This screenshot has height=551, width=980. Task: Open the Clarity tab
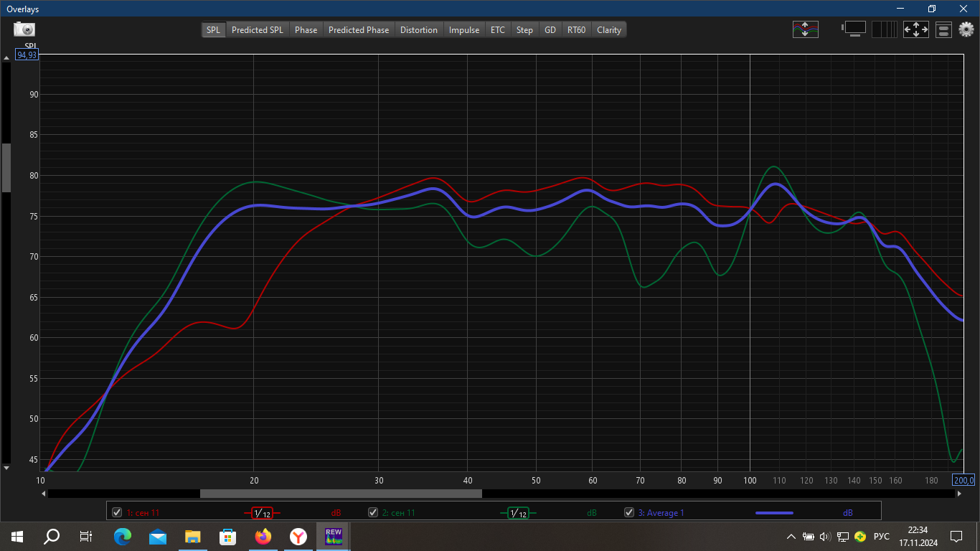609,29
